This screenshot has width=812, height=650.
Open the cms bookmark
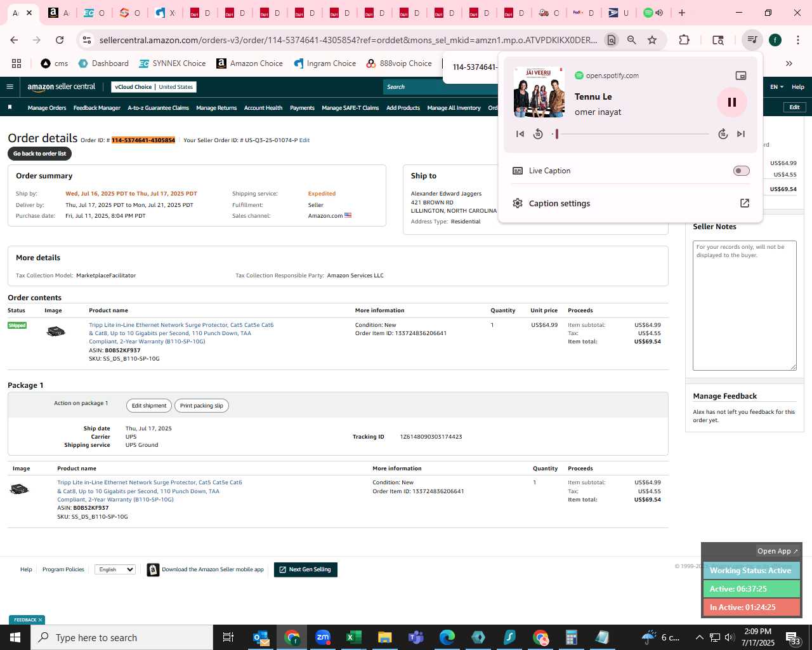click(55, 63)
